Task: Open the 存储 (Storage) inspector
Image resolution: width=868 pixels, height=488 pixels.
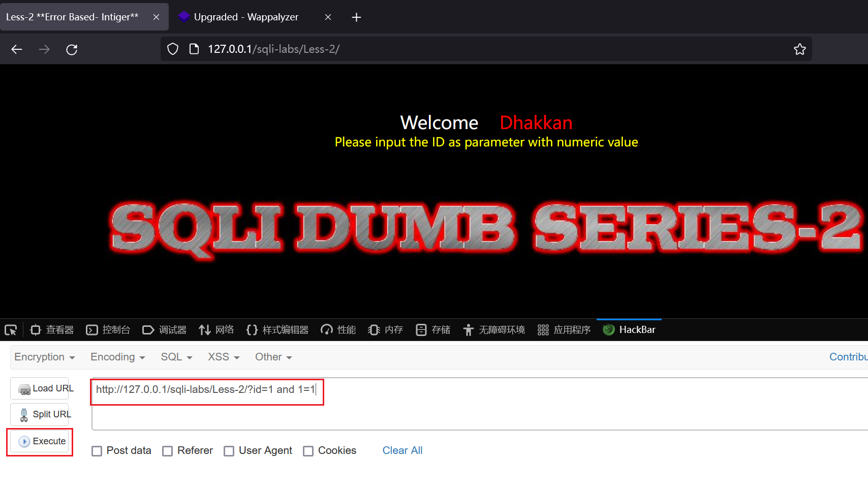Action: 432,329
